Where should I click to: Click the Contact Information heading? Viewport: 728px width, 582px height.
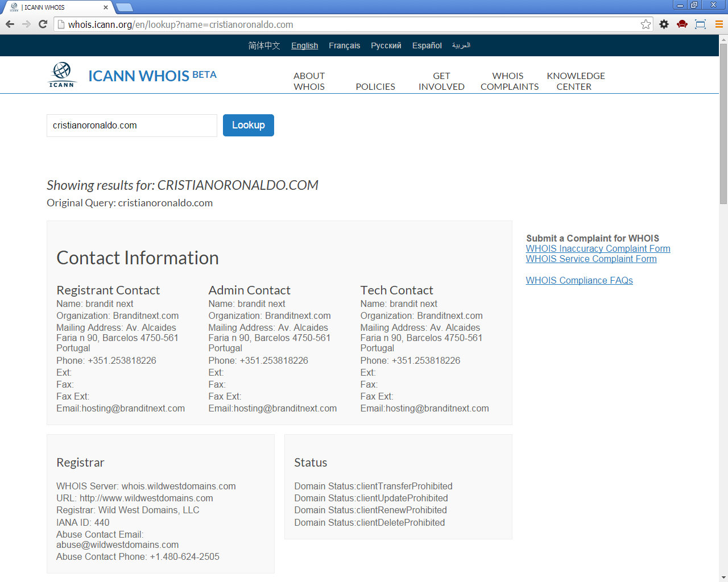click(x=138, y=258)
